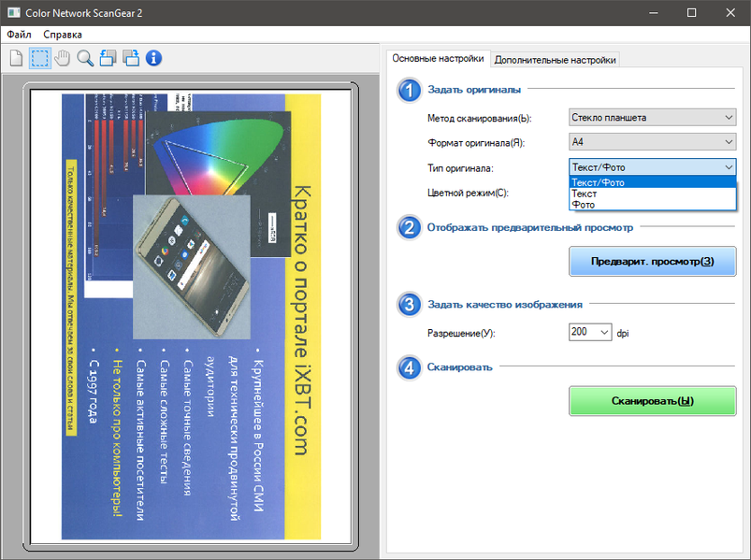Activate the hand pan tool
Viewport: 751px width, 560px height.
[x=63, y=58]
